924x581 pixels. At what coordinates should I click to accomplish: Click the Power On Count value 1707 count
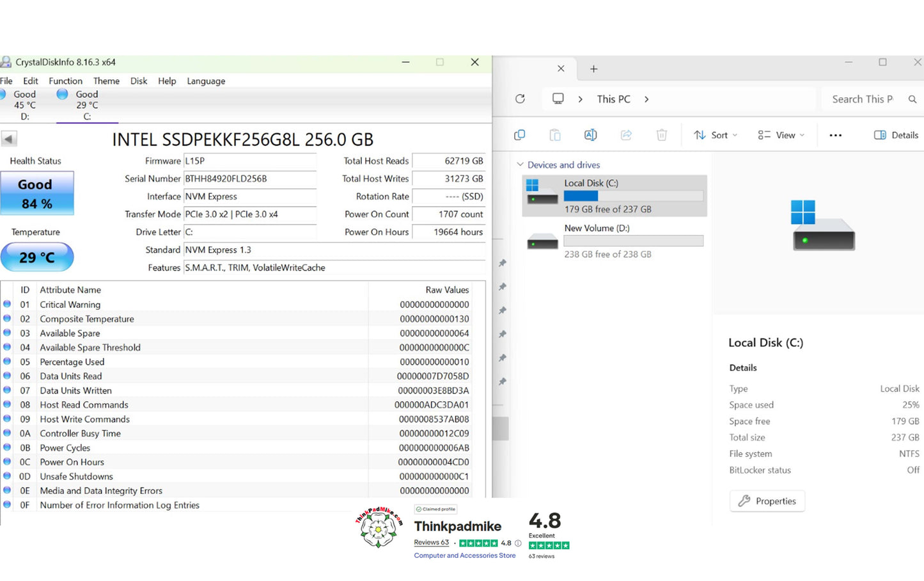point(449,214)
